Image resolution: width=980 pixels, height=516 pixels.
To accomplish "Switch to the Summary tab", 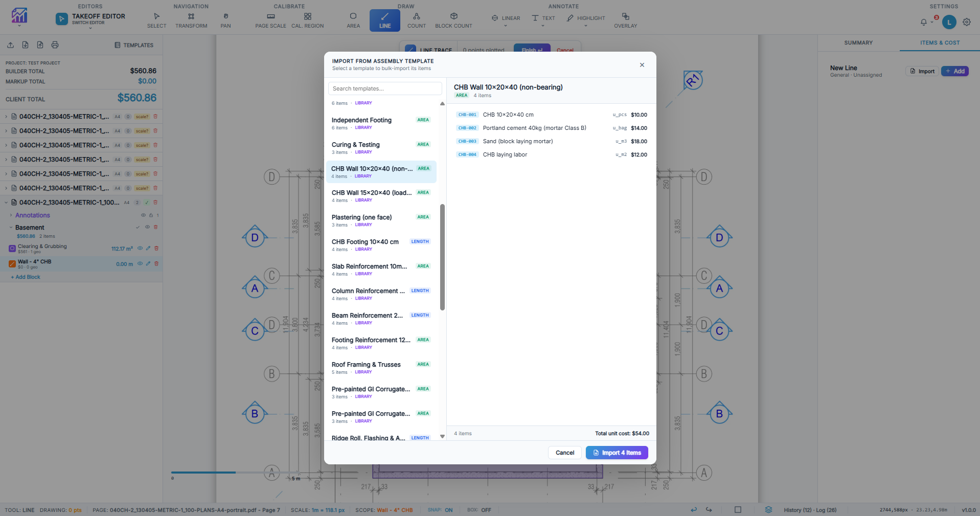I will [858, 43].
